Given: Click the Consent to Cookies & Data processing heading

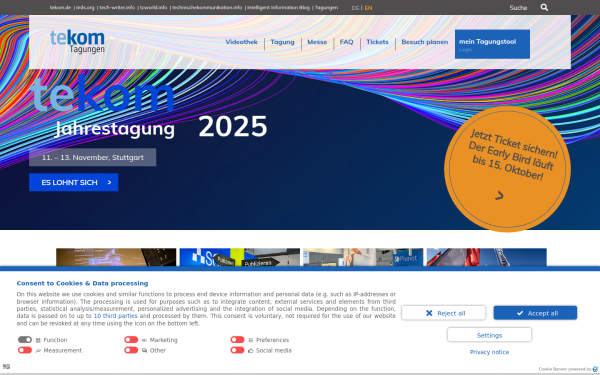Looking at the screenshot, I should pyautogui.click(x=82, y=283).
